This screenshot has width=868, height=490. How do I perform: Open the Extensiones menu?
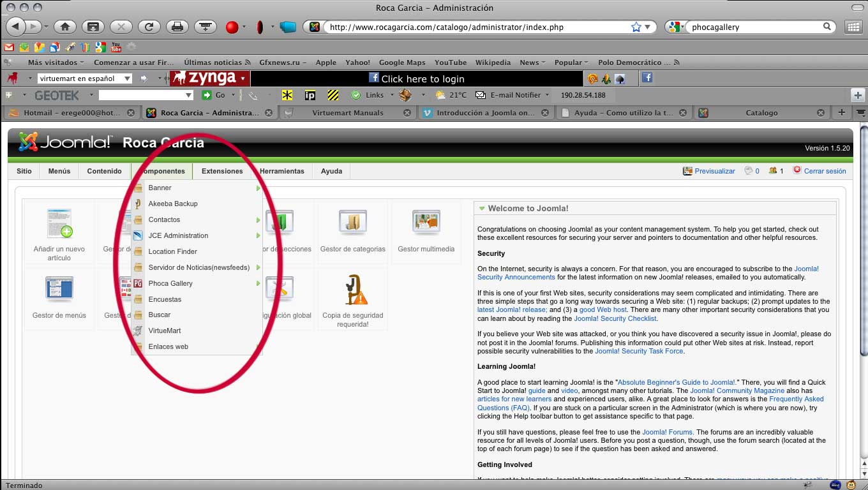(x=222, y=171)
